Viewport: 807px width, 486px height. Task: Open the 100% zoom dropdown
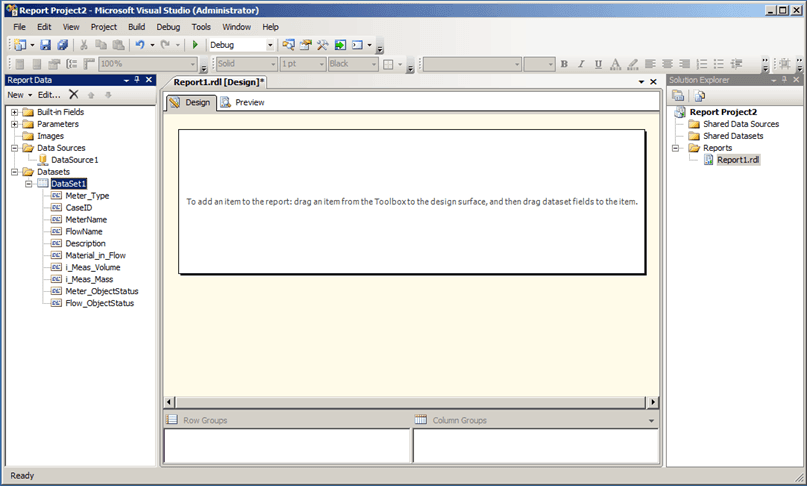tap(193, 64)
